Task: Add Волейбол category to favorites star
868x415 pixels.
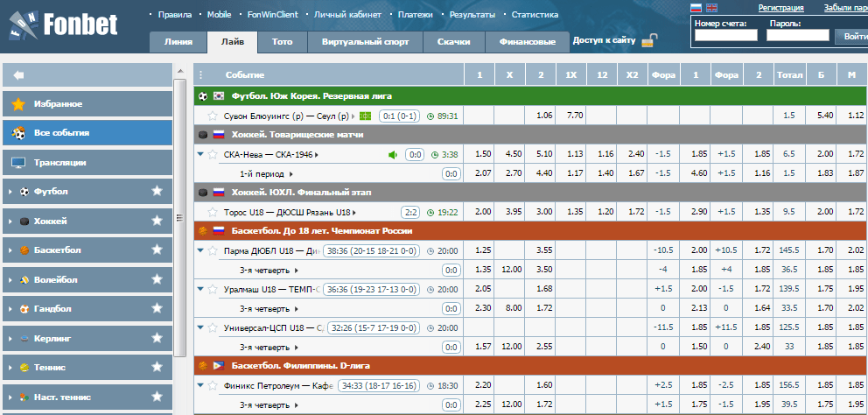Action: pyautogui.click(x=157, y=279)
